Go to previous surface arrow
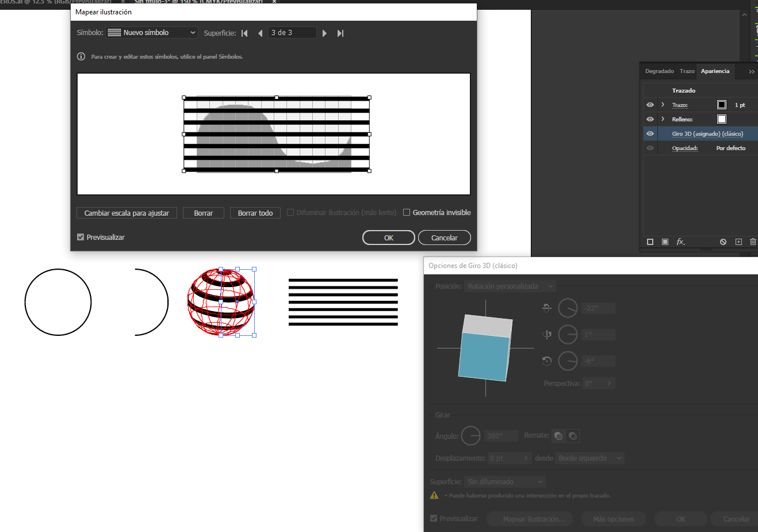The image size is (758, 532). (260, 33)
